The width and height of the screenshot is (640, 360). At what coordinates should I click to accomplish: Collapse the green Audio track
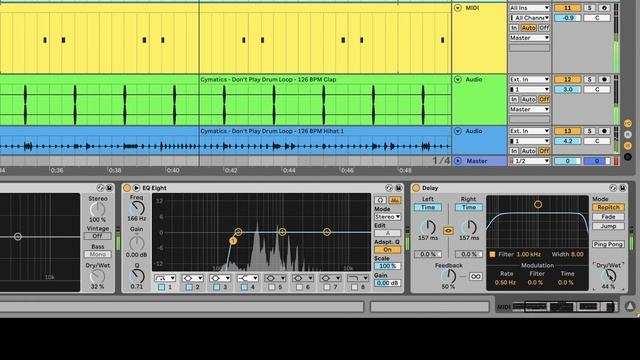pos(458,79)
